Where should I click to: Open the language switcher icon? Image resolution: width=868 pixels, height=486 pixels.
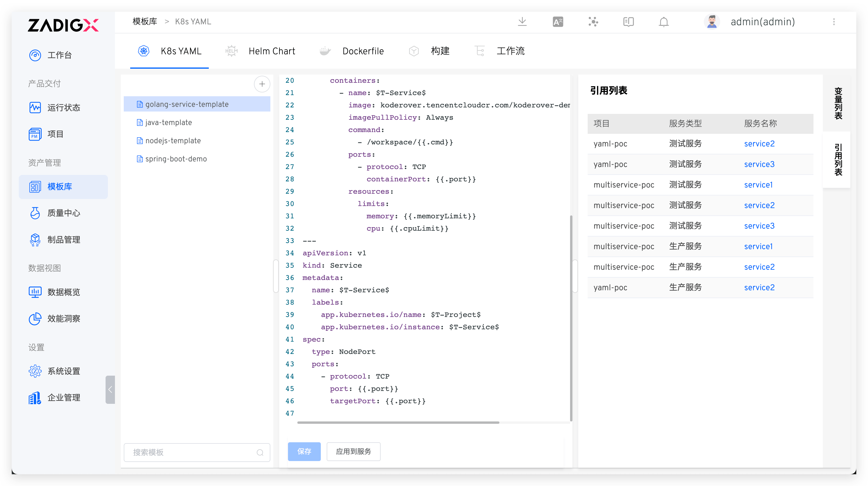click(x=558, y=22)
